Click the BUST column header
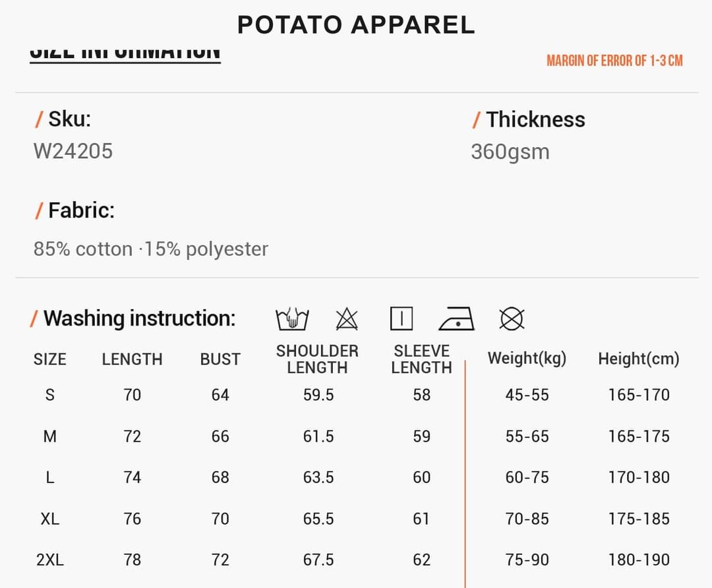Viewport: 712px width, 588px height. click(x=220, y=359)
